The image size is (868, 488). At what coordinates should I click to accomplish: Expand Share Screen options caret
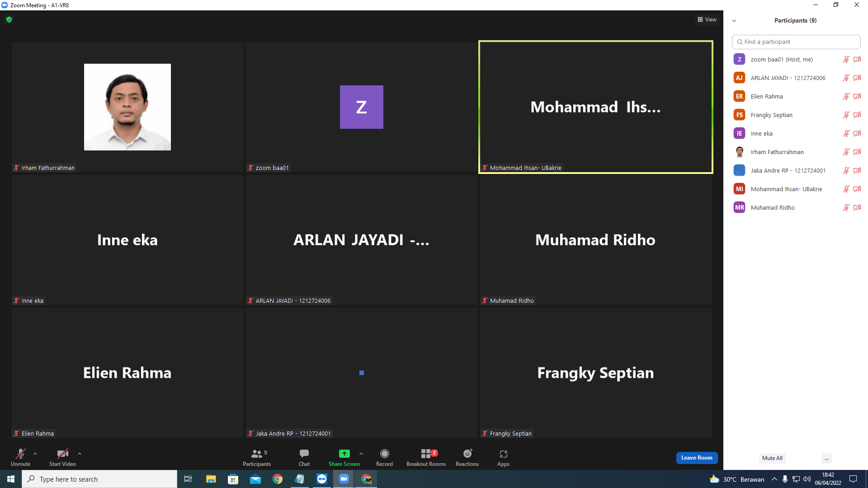361,454
